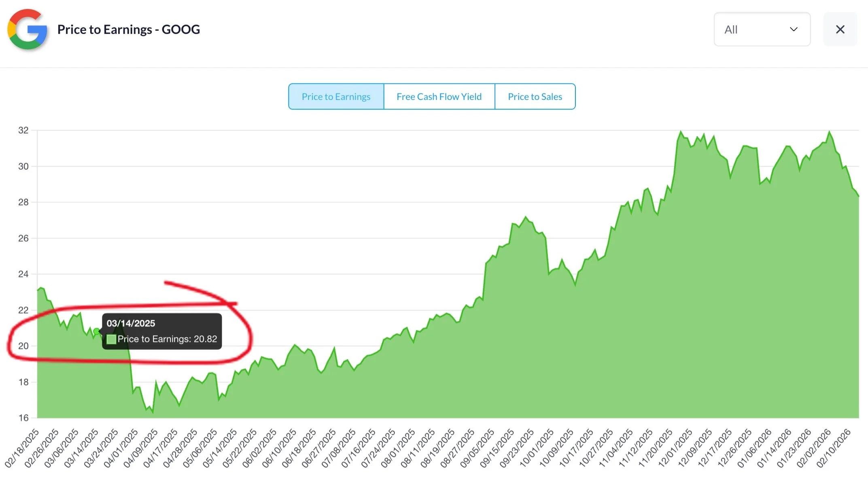Click the 02/10/2026 x-axis date label
868x480 pixels.
tap(834, 448)
